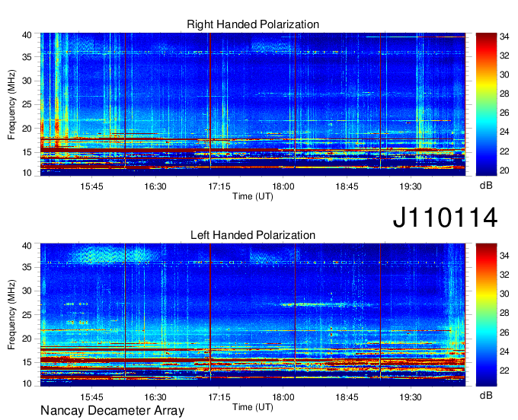Image resolution: width=518 pixels, height=420 pixels.
Task: Click the 15 MHz tick on Right Handed plot
Action: (27, 153)
